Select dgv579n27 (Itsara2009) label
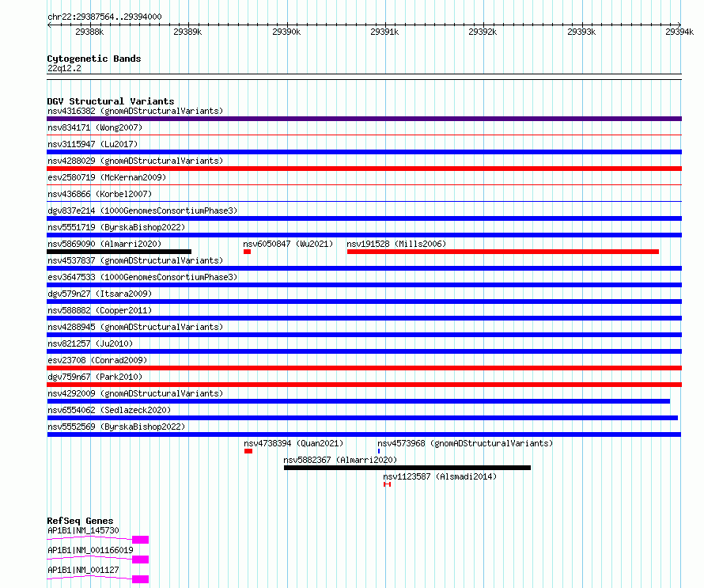Screen dimensions: 704x588 100,294
